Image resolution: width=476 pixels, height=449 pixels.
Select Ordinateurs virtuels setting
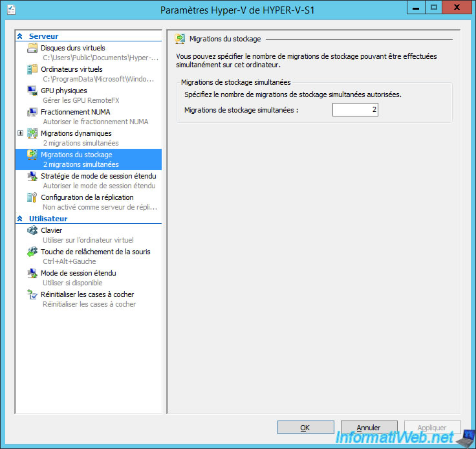[x=89, y=74]
